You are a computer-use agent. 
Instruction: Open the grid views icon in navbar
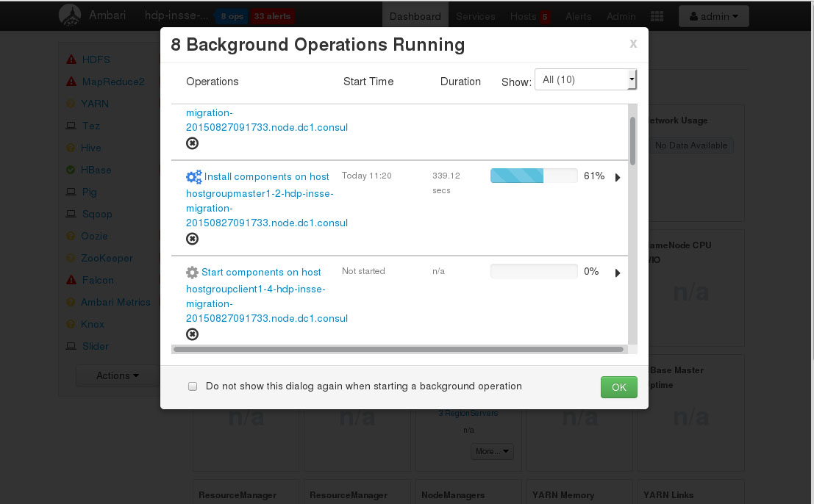657,16
